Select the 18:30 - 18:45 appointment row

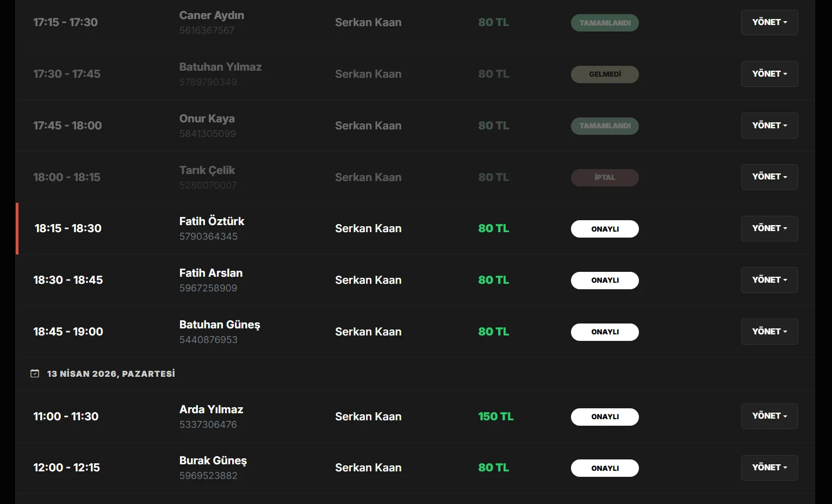[415, 280]
